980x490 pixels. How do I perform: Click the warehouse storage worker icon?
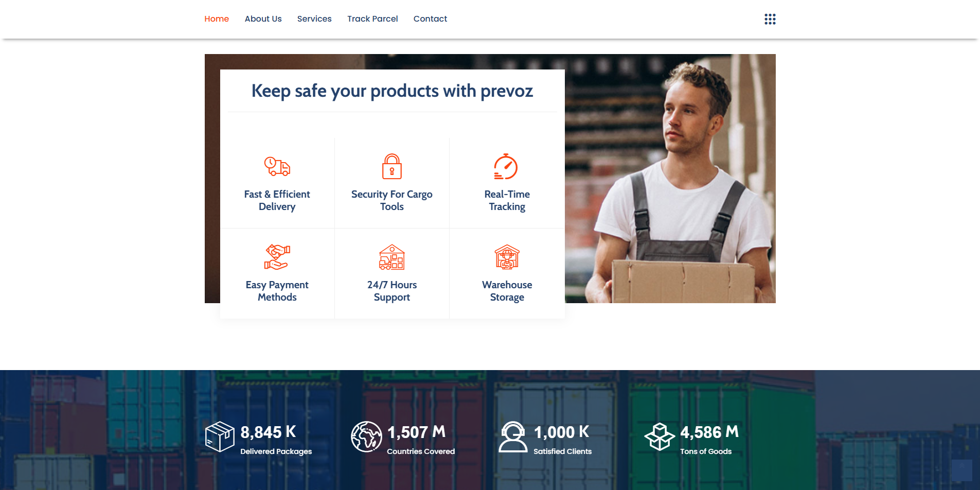pos(507,257)
